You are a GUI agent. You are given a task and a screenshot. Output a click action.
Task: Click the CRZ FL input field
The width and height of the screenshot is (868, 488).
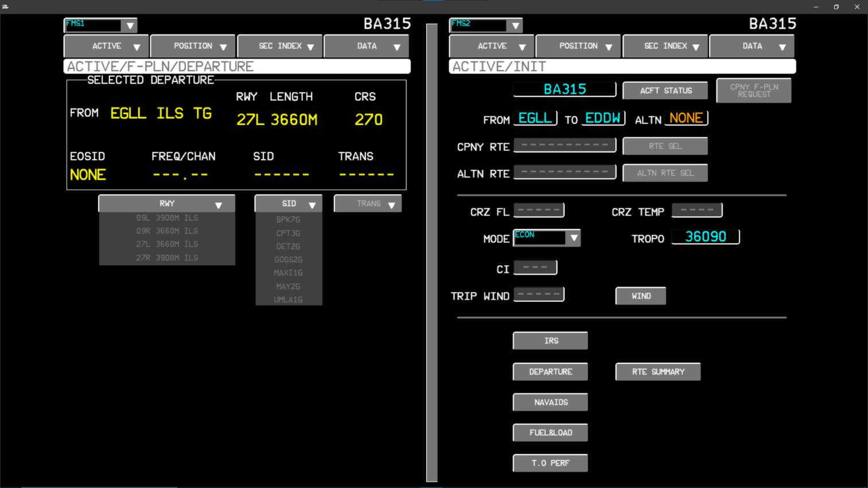tap(539, 211)
